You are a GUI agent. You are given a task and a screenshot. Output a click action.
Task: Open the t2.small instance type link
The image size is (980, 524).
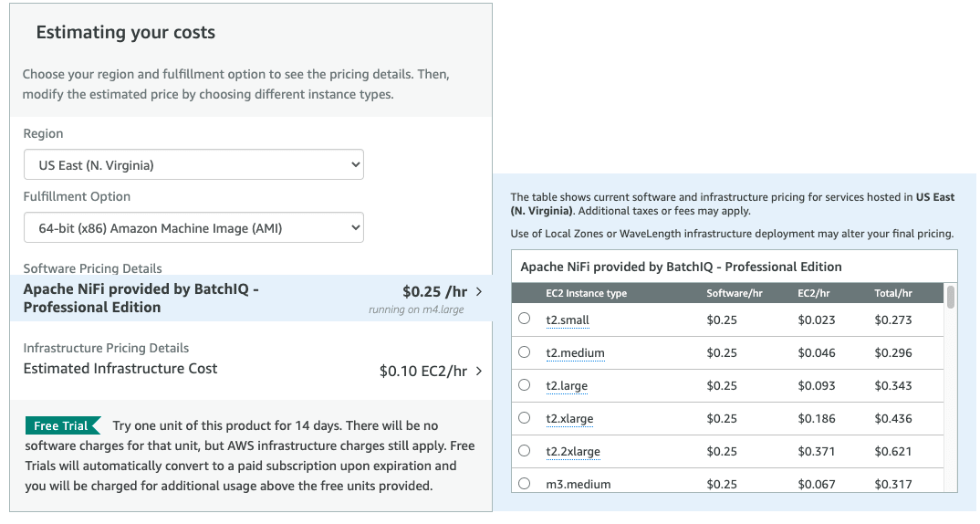tap(568, 320)
